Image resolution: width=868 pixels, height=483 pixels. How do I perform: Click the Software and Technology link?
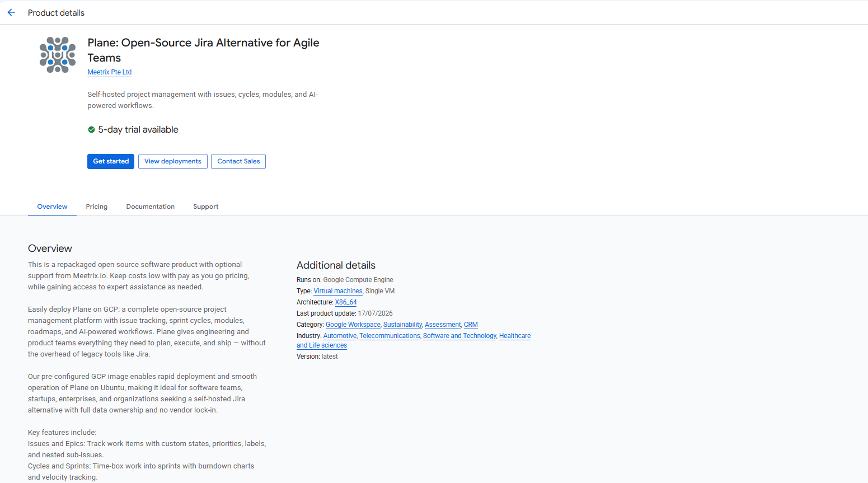pyautogui.click(x=459, y=336)
